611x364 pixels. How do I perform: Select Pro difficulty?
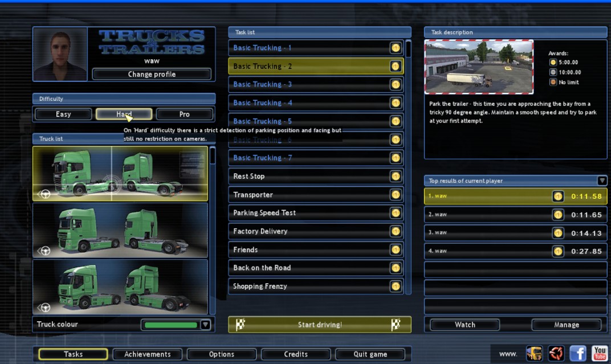(184, 114)
